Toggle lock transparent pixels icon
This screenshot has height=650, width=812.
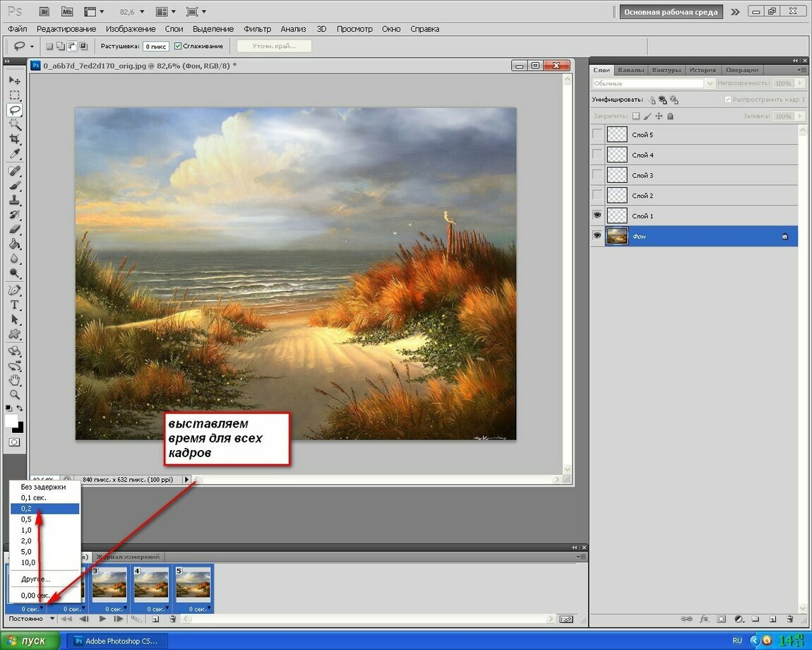click(636, 116)
